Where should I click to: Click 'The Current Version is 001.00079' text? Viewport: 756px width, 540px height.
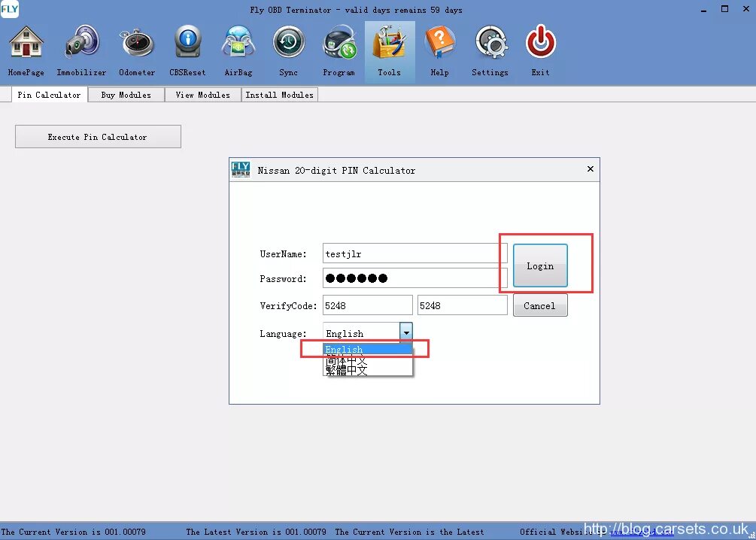(x=73, y=532)
